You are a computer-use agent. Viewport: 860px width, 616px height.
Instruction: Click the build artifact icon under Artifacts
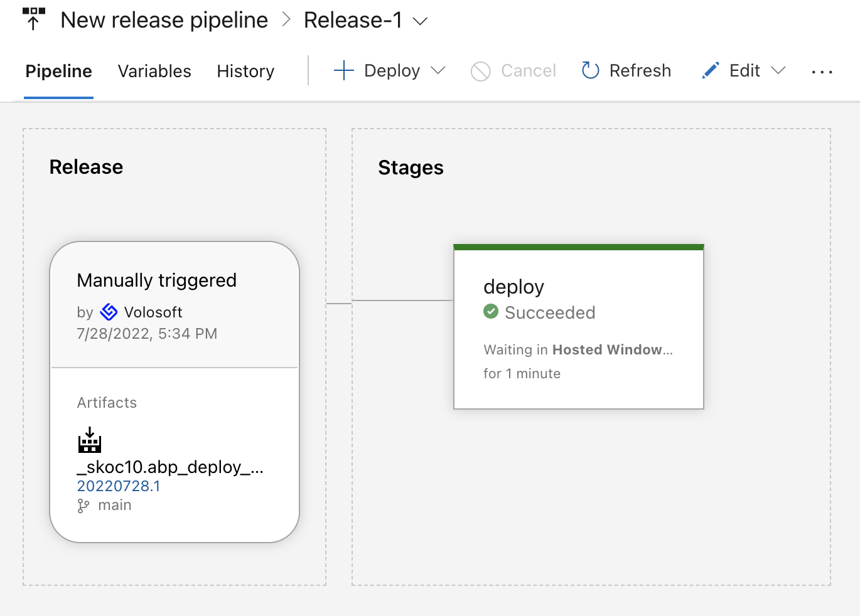(89, 440)
